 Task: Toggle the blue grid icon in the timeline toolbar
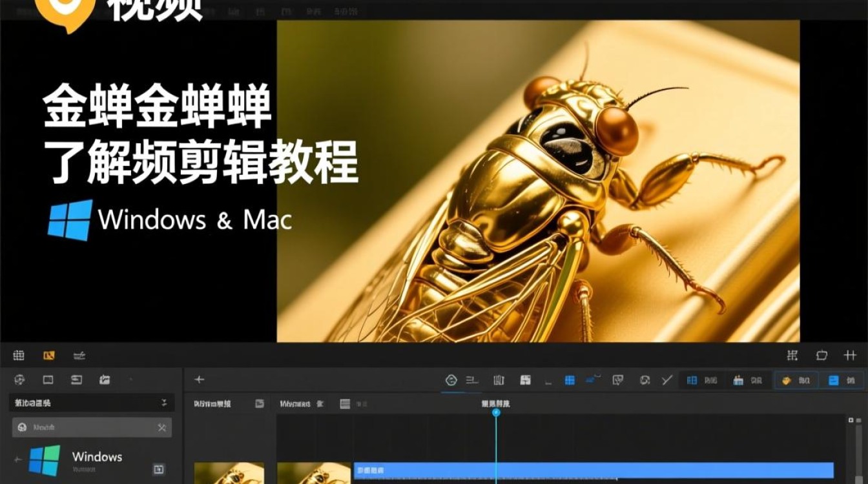pyautogui.click(x=570, y=381)
